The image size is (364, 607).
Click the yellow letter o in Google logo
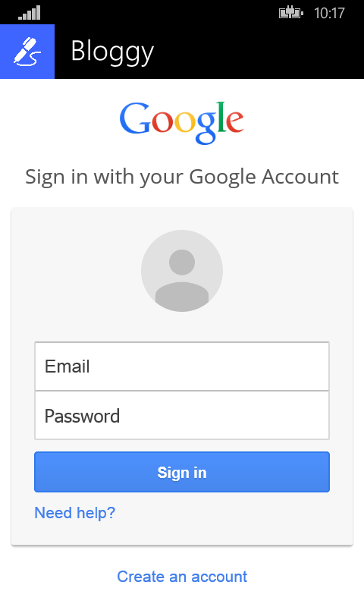point(185,122)
